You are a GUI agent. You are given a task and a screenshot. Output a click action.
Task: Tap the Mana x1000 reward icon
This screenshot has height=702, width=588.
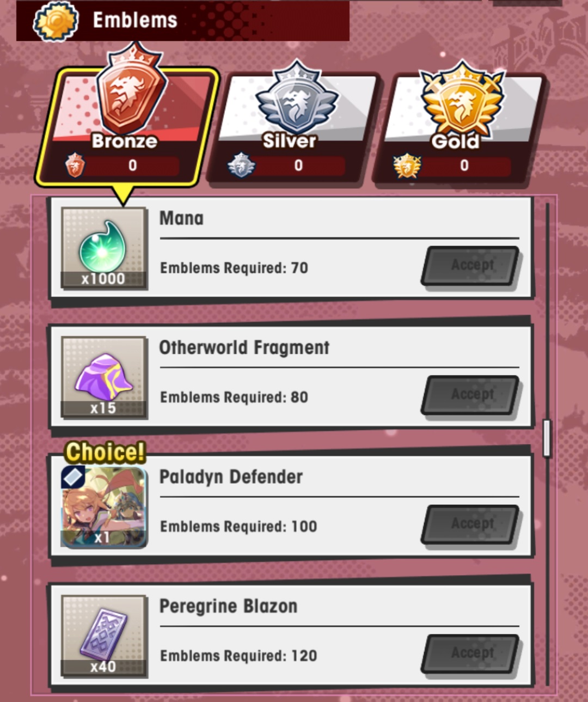click(x=103, y=248)
